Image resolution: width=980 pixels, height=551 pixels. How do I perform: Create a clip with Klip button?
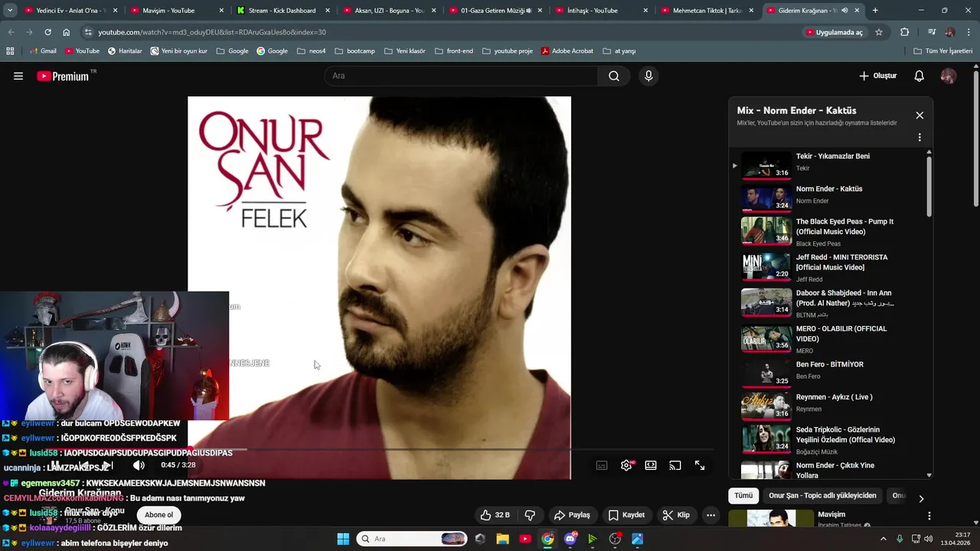click(676, 515)
